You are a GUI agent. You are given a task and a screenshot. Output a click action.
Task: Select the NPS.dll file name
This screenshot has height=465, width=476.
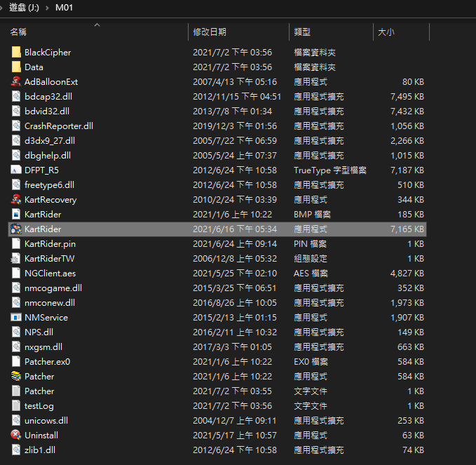pos(39,332)
